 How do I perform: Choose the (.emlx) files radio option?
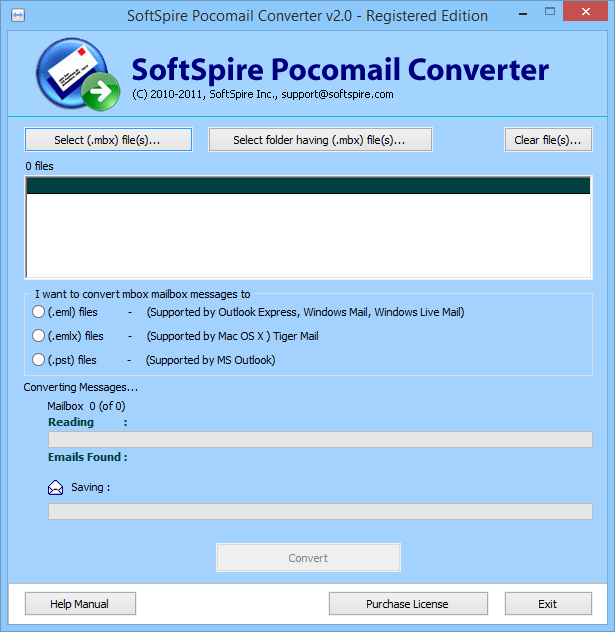click(38, 336)
